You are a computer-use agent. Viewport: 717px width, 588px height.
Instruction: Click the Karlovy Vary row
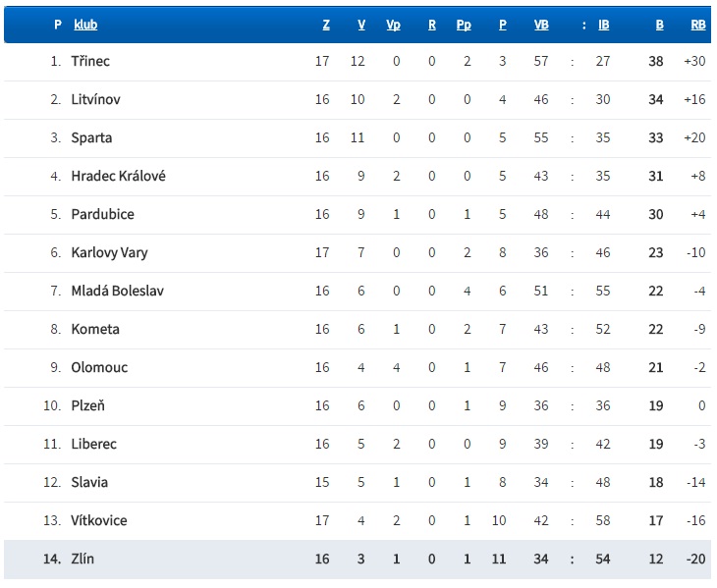358,253
